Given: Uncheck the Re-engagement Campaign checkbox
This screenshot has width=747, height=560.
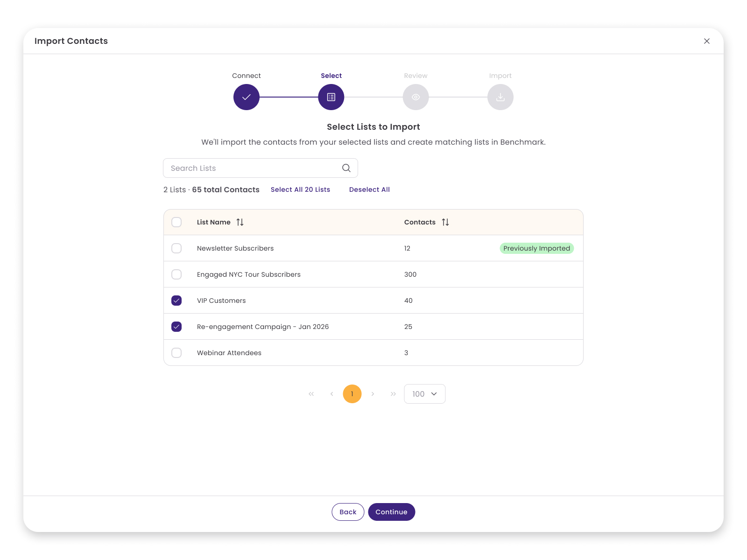Looking at the screenshot, I should [x=176, y=327].
